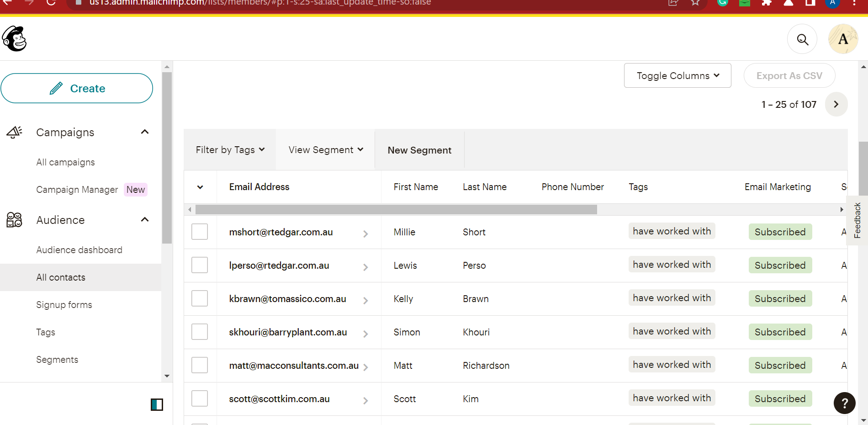Click the Mailchimp Freddie logo

[x=14, y=39]
